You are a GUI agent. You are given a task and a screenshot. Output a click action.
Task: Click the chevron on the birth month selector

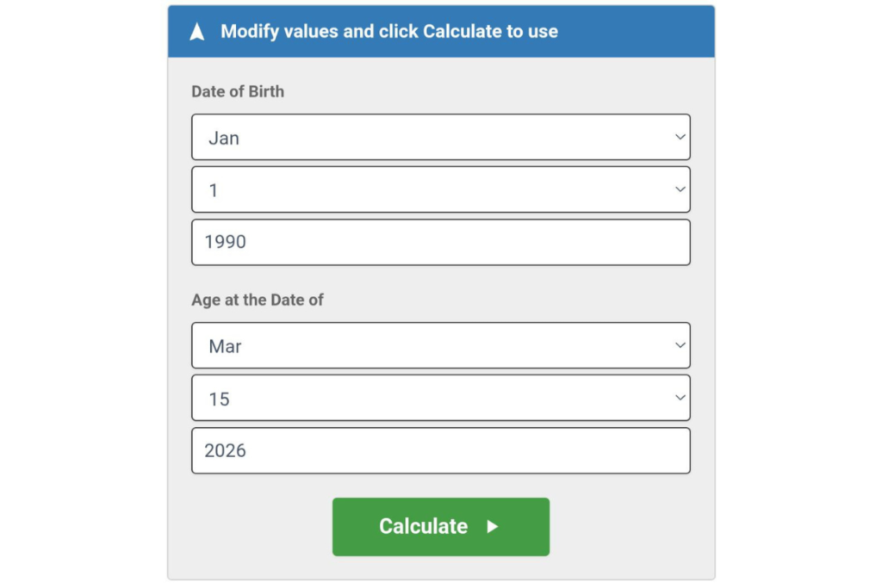[x=680, y=136]
